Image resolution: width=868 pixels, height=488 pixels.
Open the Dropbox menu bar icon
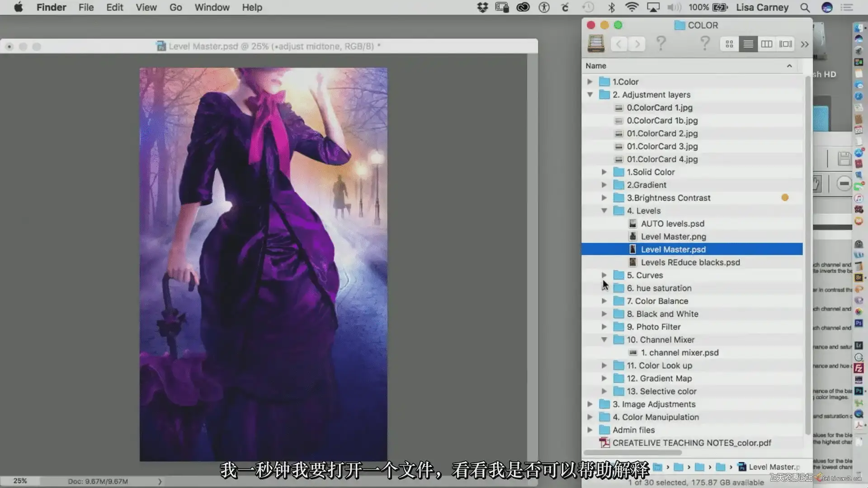(x=482, y=7)
